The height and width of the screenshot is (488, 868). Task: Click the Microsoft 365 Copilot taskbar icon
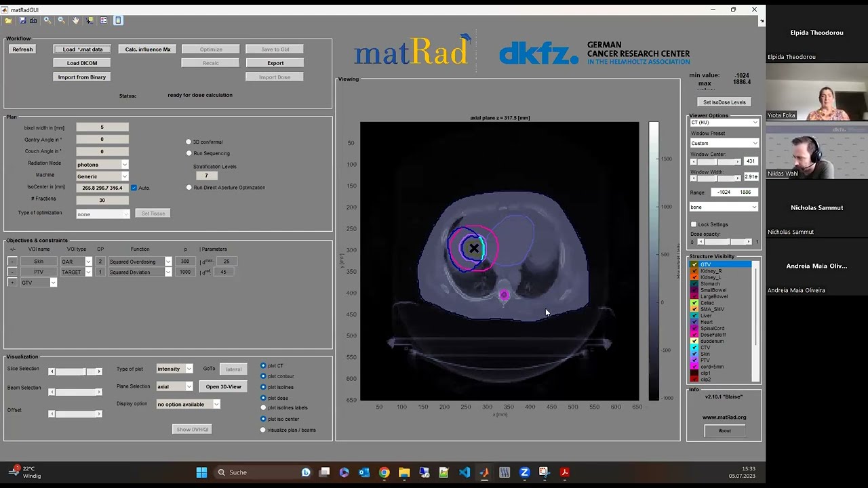click(x=344, y=472)
